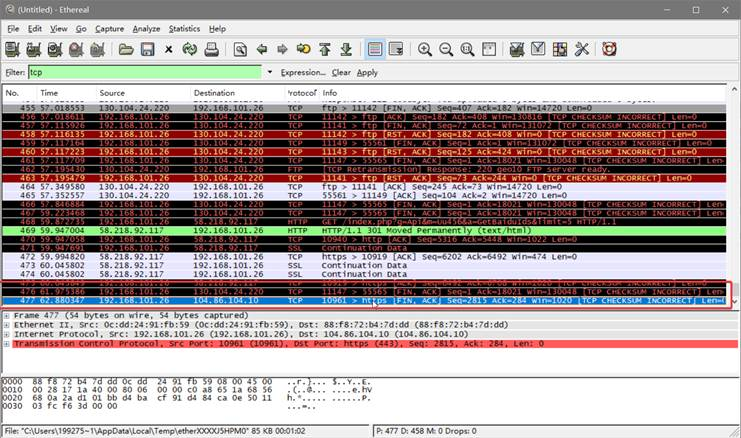Click the Expression... button
Screen dimensions: 741x438
click(x=303, y=73)
